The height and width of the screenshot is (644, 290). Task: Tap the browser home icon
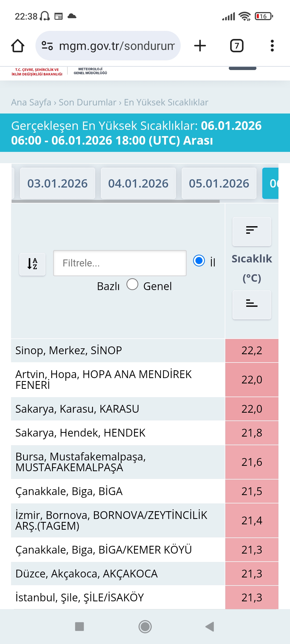coord(18,46)
